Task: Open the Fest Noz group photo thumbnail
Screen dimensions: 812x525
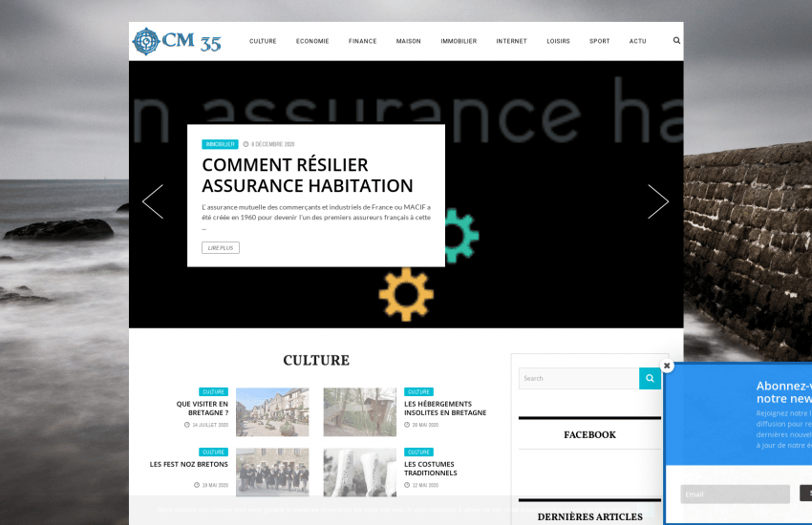Action: pyautogui.click(x=272, y=472)
